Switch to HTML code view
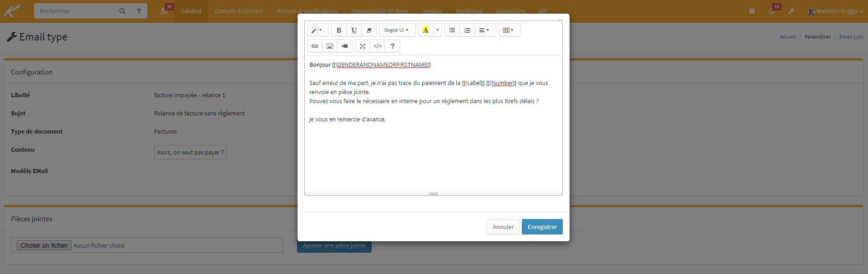The height and width of the screenshot is (274, 868). [378, 46]
